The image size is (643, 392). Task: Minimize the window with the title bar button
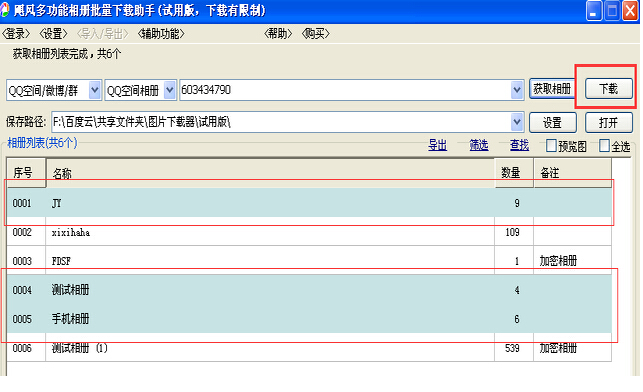click(x=593, y=11)
